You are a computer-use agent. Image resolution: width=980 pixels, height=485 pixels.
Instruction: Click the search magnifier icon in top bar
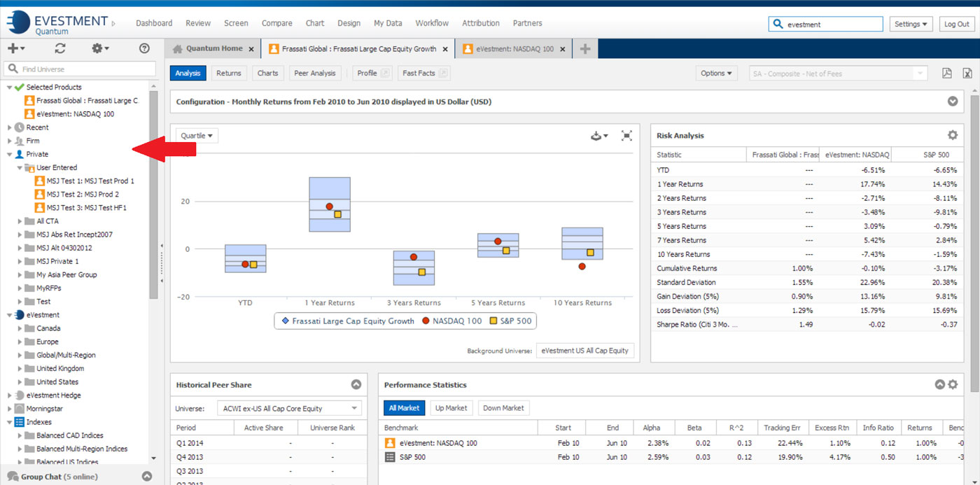tap(777, 24)
